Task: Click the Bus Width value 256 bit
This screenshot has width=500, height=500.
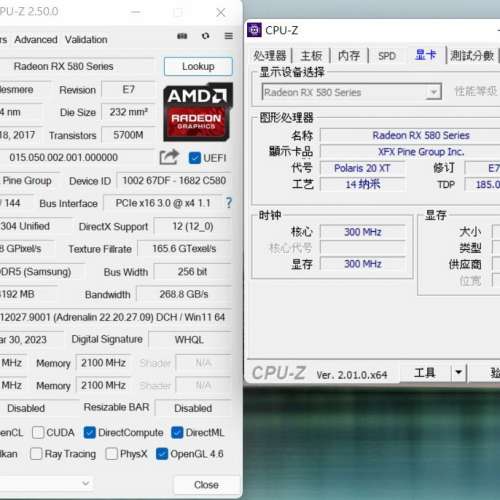Action: [193, 272]
